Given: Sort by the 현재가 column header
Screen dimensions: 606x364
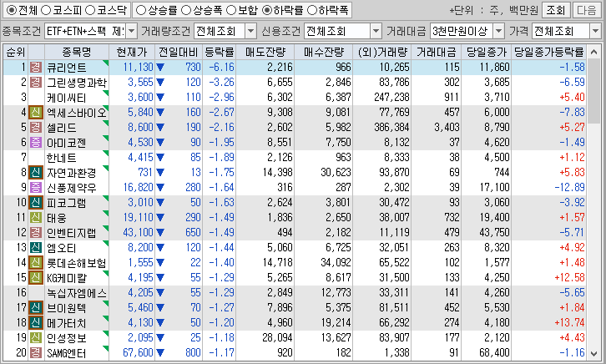Looking at the screenshot, I should point(132,52).
